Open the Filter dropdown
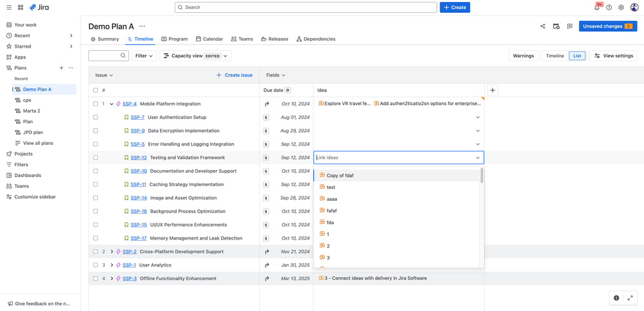 click(144, 56)
